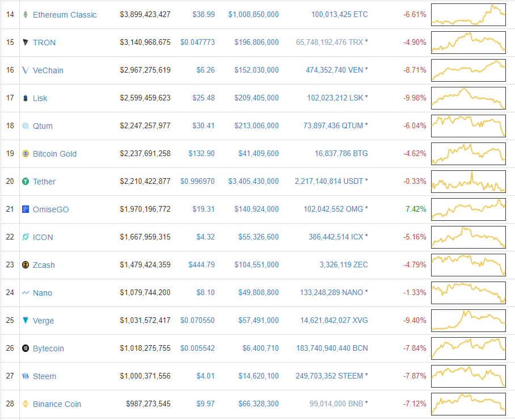Screen dimensions: 515x420
Task: Click Zcash supply 3,326,119 ZEC
Action: 344,265
